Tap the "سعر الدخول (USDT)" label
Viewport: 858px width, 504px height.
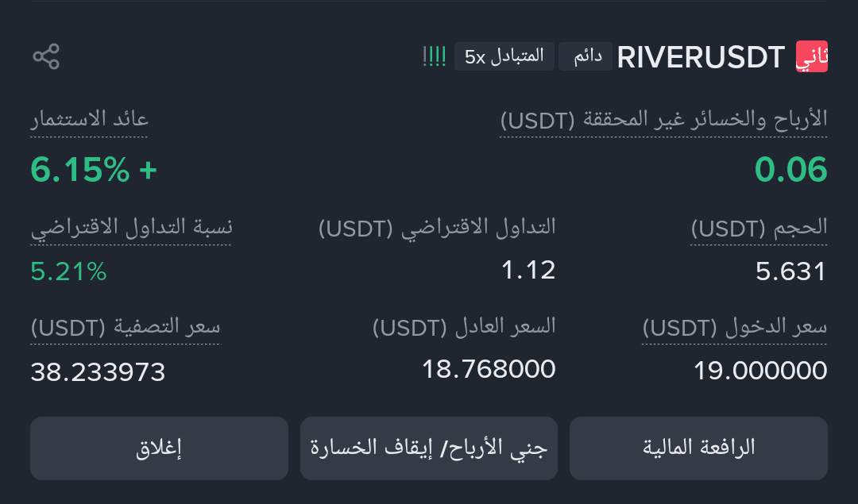pyautogui.click(x=734, y=327)
